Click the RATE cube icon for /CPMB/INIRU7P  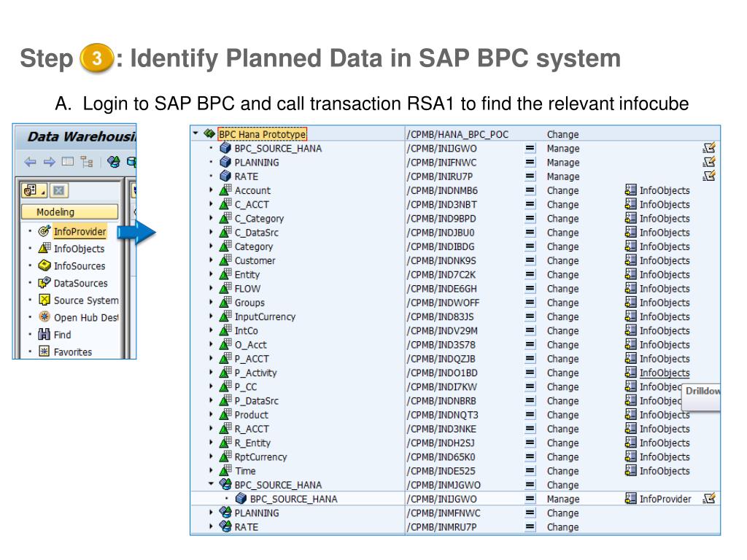pos(225,176)
